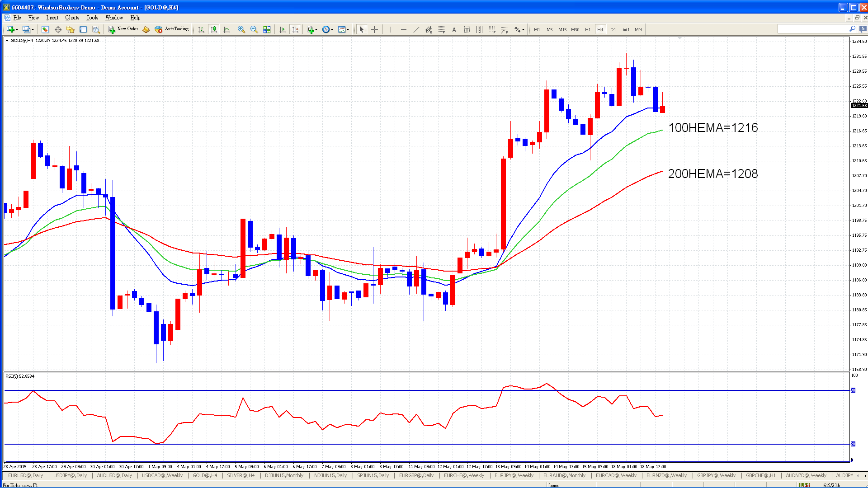The image size is (868, 488).
Task: Open the Profiles icon
Action: click(x=26, y=29)
